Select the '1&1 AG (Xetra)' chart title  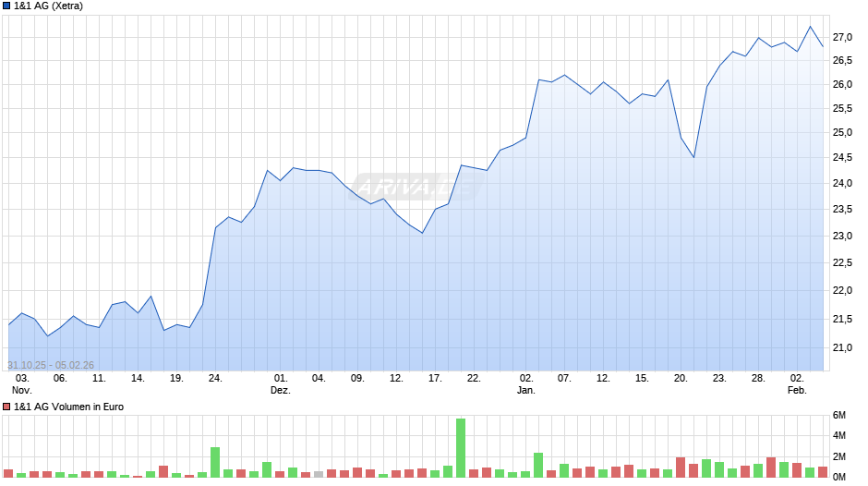48,6
